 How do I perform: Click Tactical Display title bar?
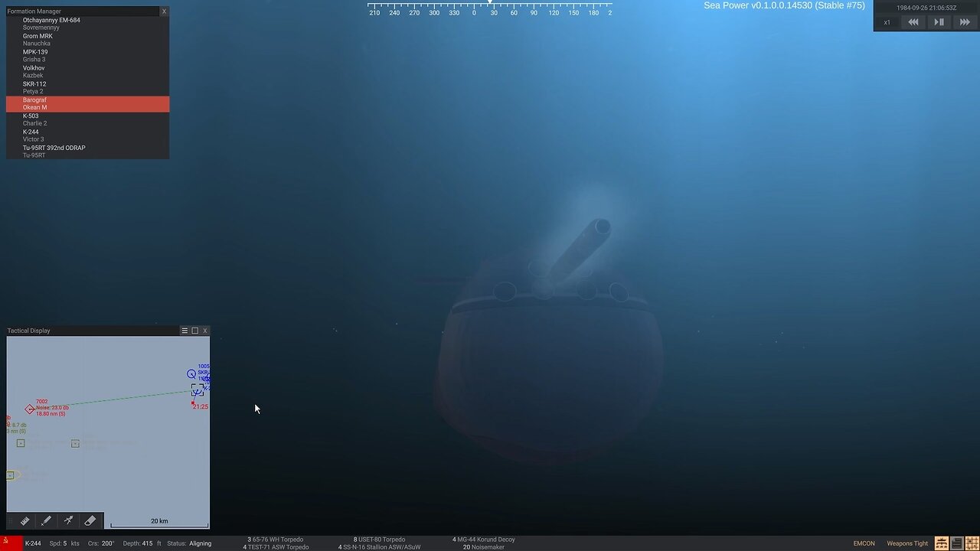(92, 331)
